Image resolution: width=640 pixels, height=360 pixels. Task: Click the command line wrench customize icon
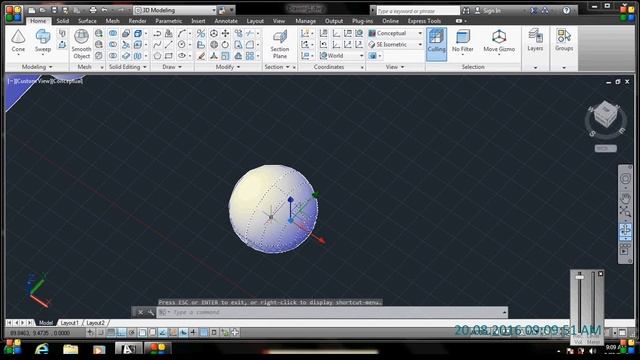151,313
